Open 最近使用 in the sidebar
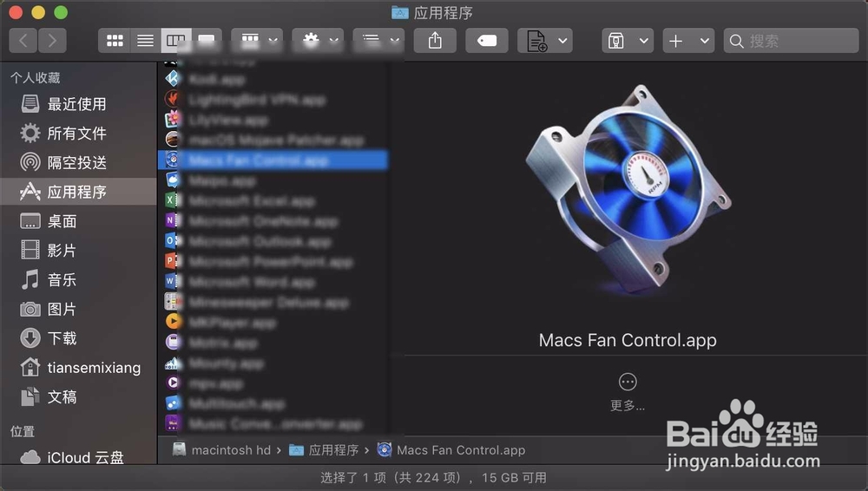Viewport: 868px width, 491px height. pyautogui.click(x=77, y=103)
